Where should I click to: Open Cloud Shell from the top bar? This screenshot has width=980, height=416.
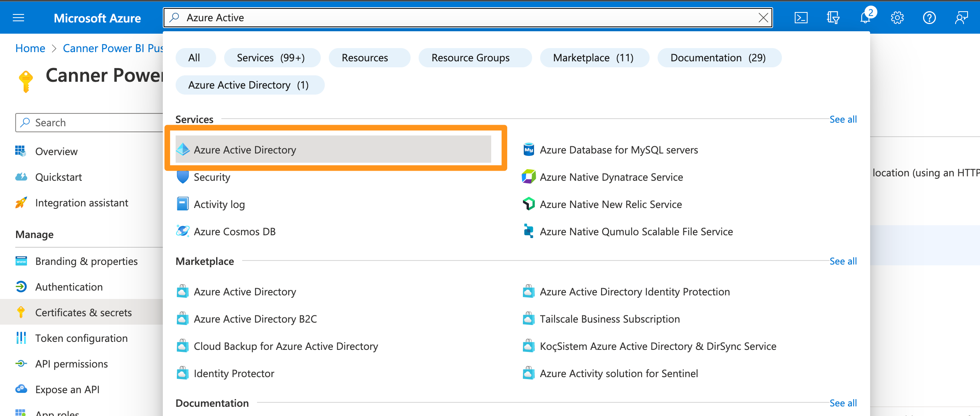coord(801,18)
